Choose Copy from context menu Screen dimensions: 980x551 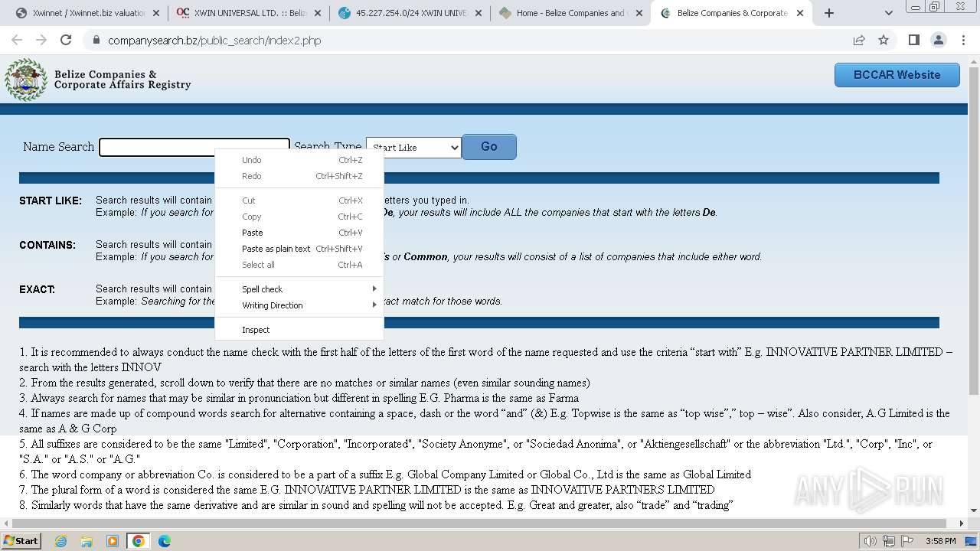[299, 217]
